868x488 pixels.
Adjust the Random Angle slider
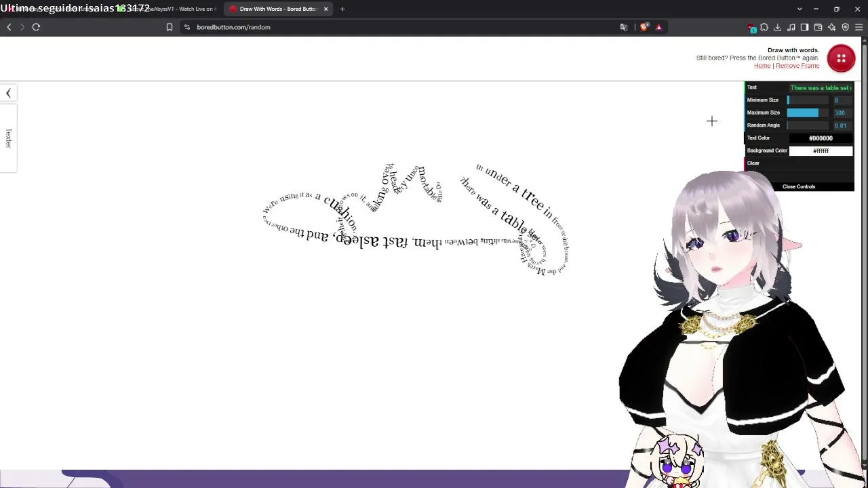(x=807, y=125)
